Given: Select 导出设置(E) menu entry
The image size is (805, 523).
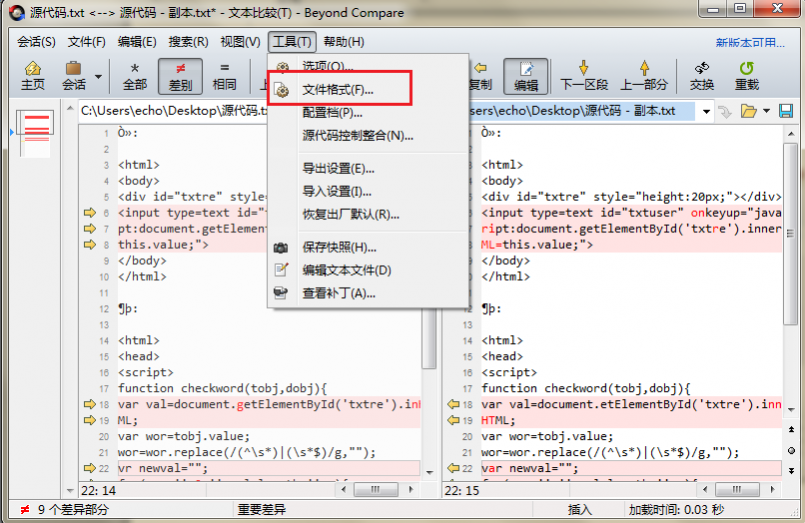Looking at the screenshot, I should coord(368,168).
